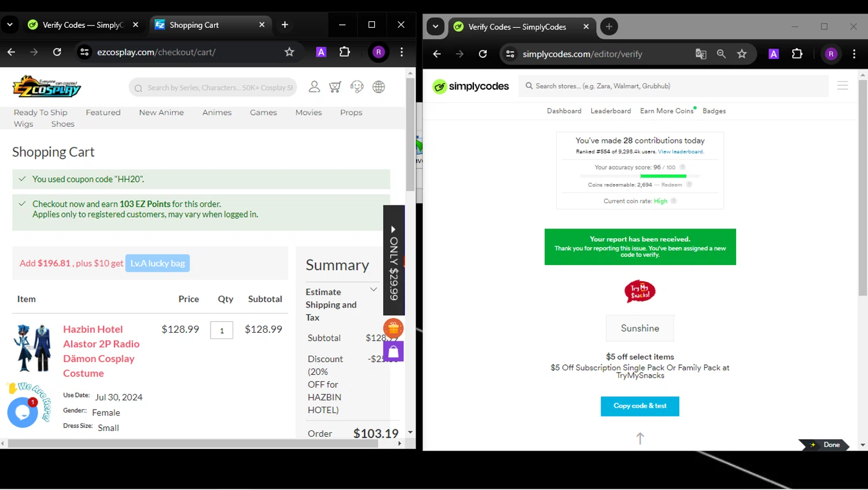The height and width of the screenshot is (490, 868).
Task: Open the Ready To Ship menu
Action: point(41,112)
